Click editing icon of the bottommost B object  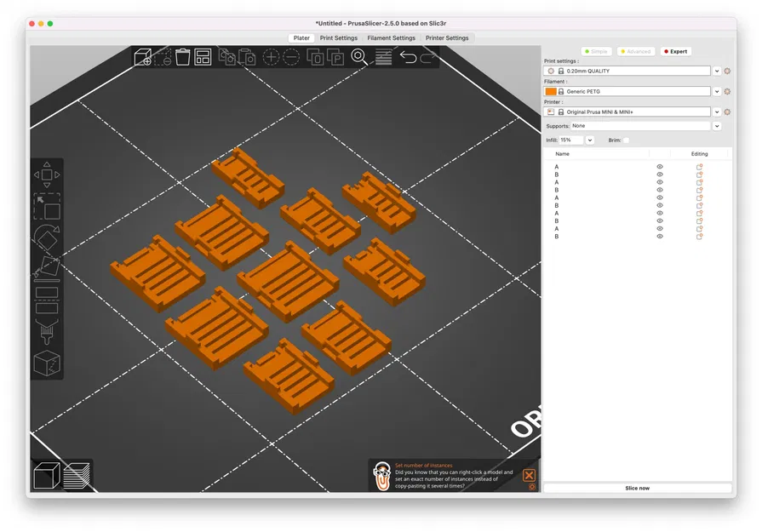(x=699, y=237)
